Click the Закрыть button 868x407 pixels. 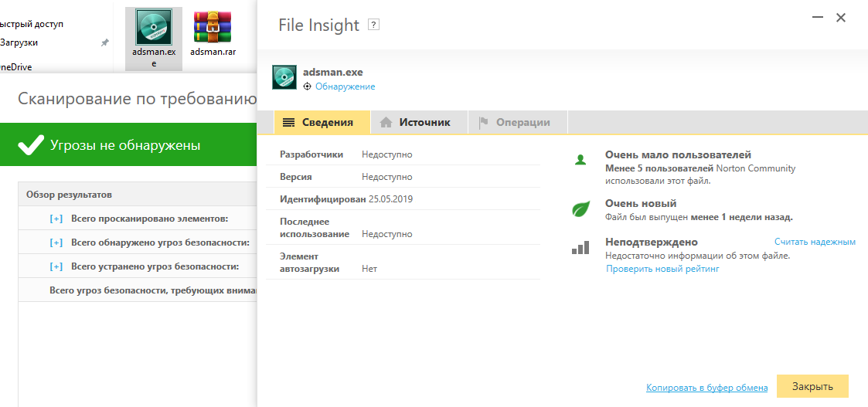pyautogui.click(x=812, y=386)
